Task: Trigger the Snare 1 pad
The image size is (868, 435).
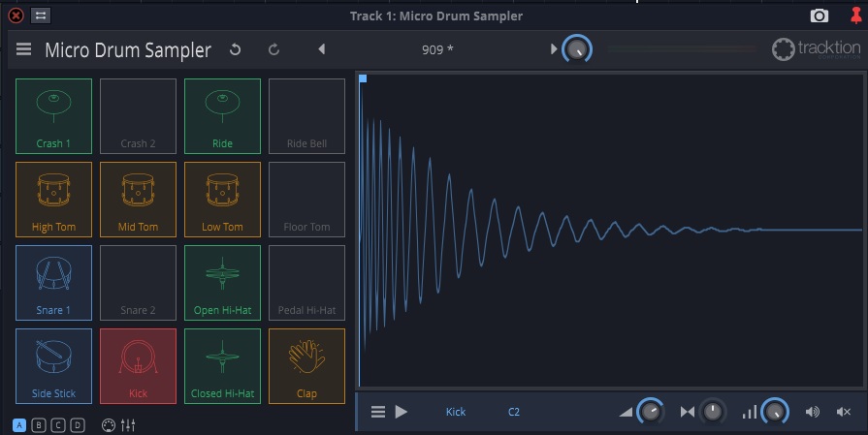Action: tap(53, 283)
